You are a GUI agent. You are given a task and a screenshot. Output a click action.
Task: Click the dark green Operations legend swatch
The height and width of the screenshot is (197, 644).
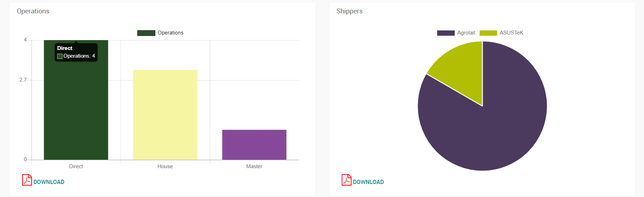[146, 33]
